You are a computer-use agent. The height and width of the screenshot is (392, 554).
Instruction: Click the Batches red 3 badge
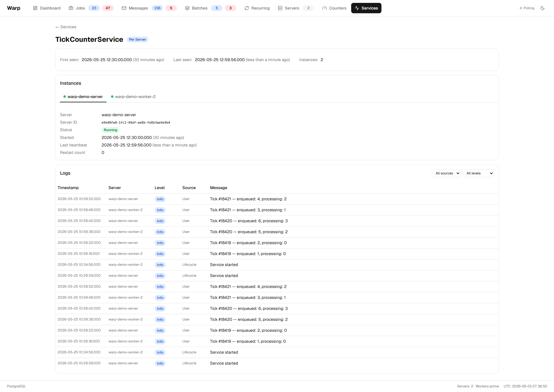pyautogui.click(x=231, y=8)
